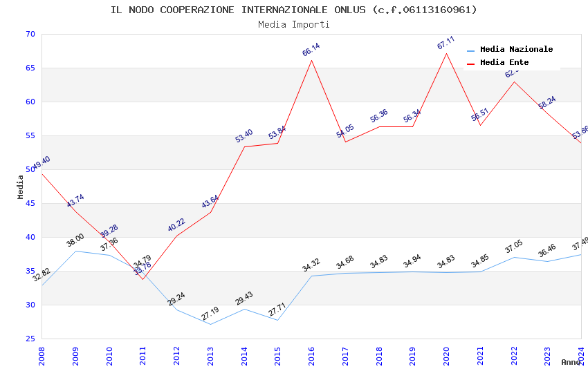This screenshot has width=588, height=380.
Task: Click the 25 y-axis tick label
Action: coord(30,339)
